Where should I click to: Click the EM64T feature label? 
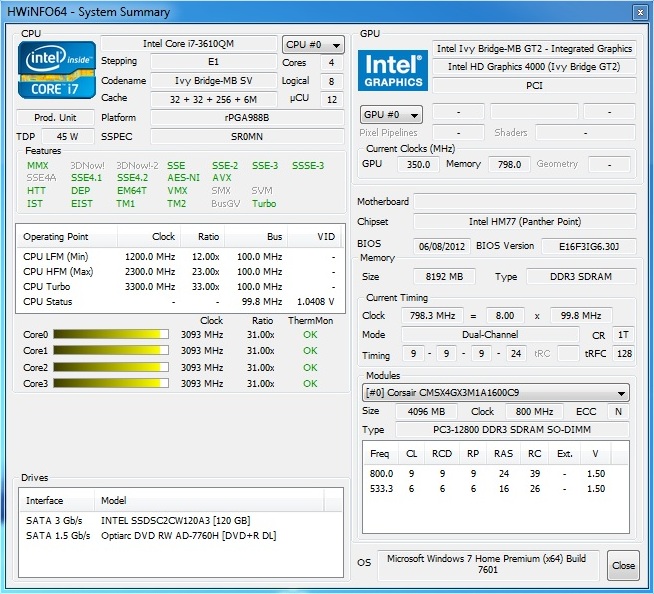click(x=132, y=191)
